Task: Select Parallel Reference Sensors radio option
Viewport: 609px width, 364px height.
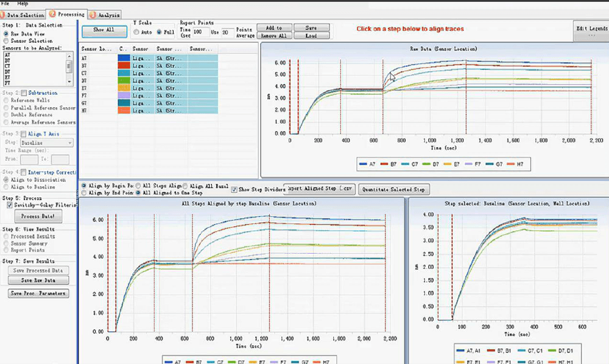Action: [x=6, y=108]
